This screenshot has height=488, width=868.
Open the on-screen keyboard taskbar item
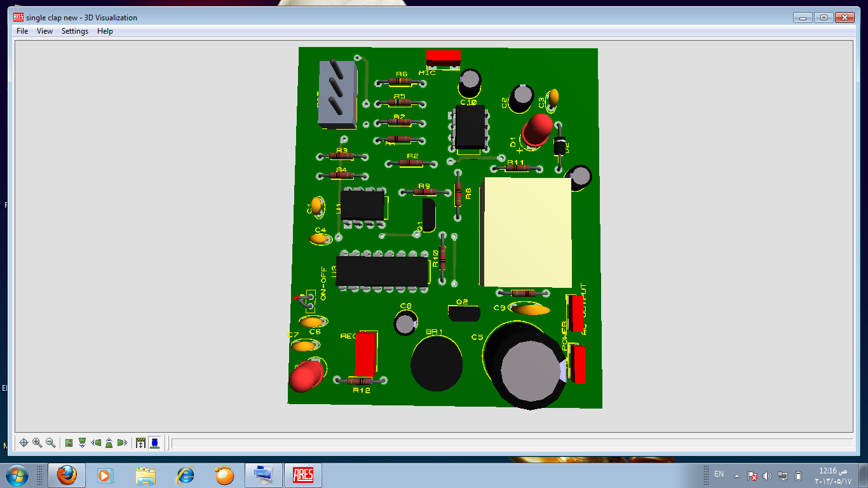(x=262, y=475)
